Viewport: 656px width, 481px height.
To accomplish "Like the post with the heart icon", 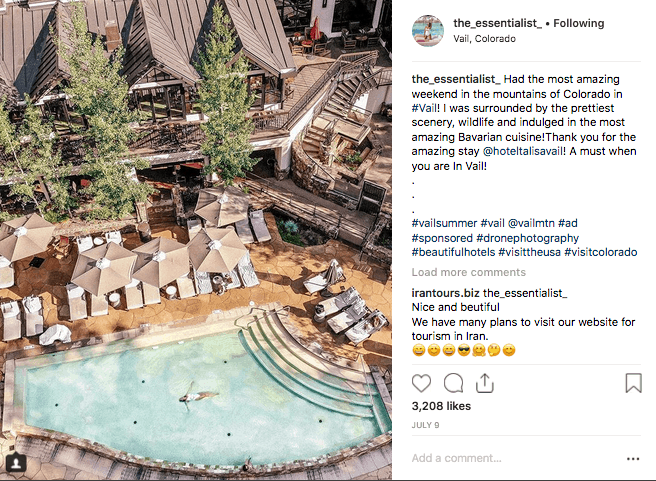I will (x=421, y=383).
